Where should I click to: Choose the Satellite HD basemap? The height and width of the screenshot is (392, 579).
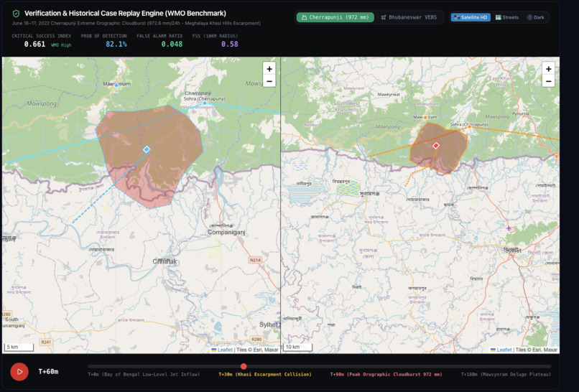(x=471, y=17)
